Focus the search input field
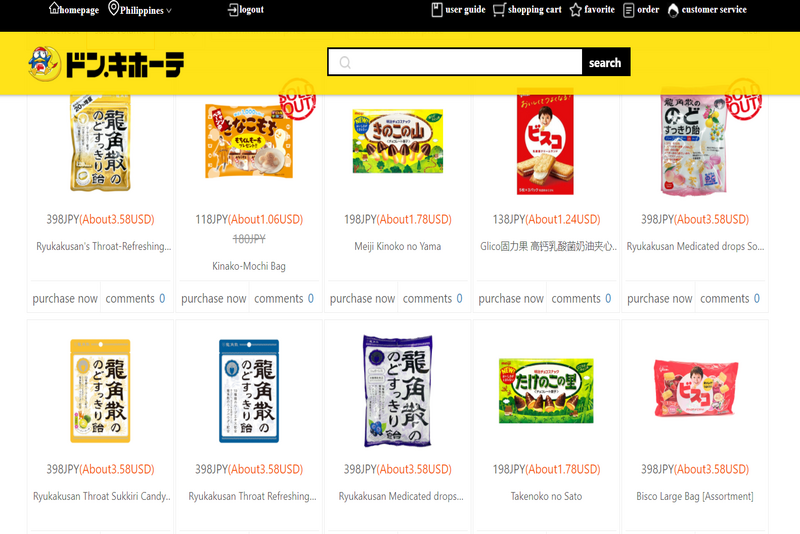This screenshot has height=534, width=800. tap(455, 62)
